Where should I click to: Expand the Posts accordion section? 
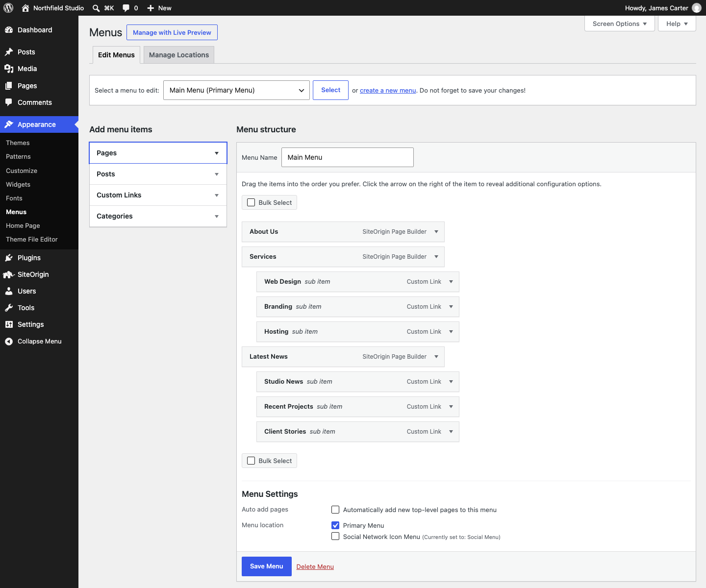click(158, 174)
